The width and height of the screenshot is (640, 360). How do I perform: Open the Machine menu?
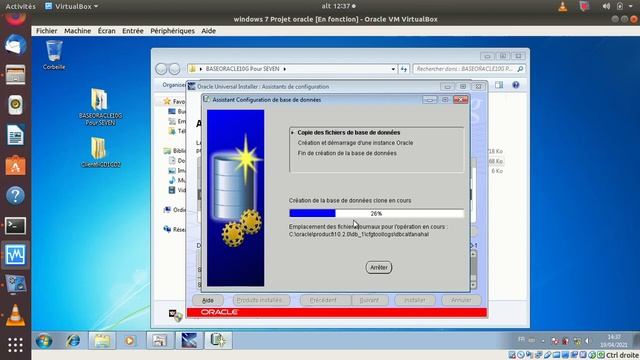pos(78,31)
